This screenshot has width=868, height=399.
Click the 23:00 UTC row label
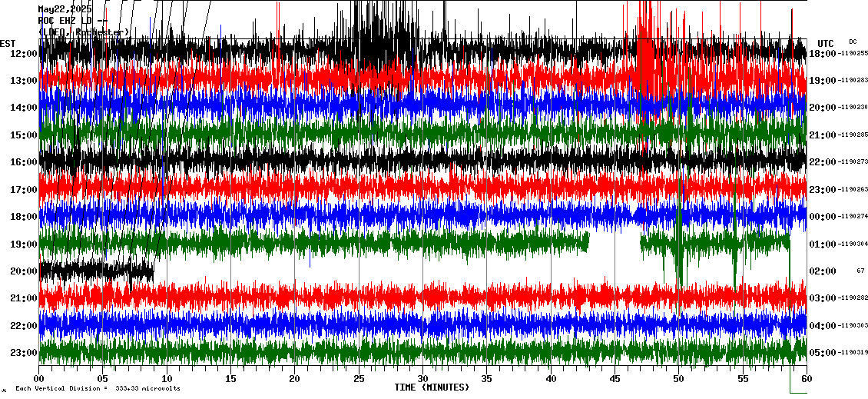[822, 190]
